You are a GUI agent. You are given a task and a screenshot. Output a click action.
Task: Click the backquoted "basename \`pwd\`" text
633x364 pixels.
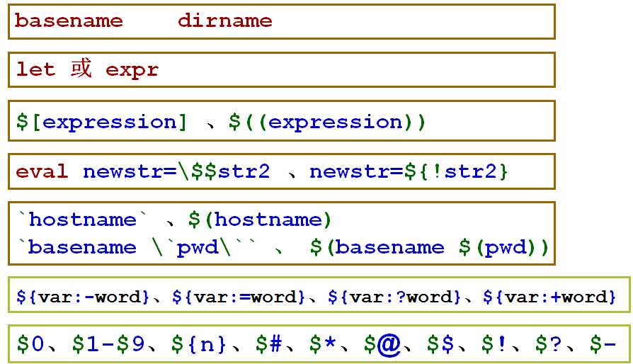coord(137,247)
